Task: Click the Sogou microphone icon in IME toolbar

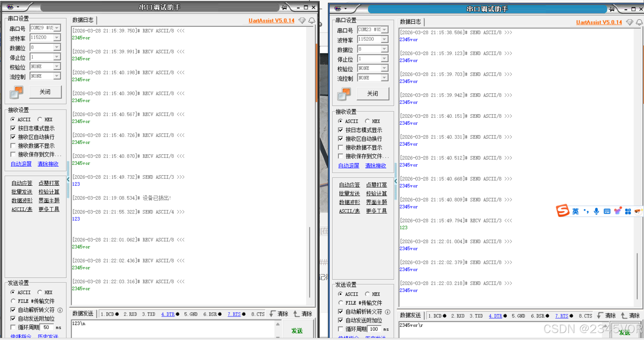Action: (x=596, y=211)
